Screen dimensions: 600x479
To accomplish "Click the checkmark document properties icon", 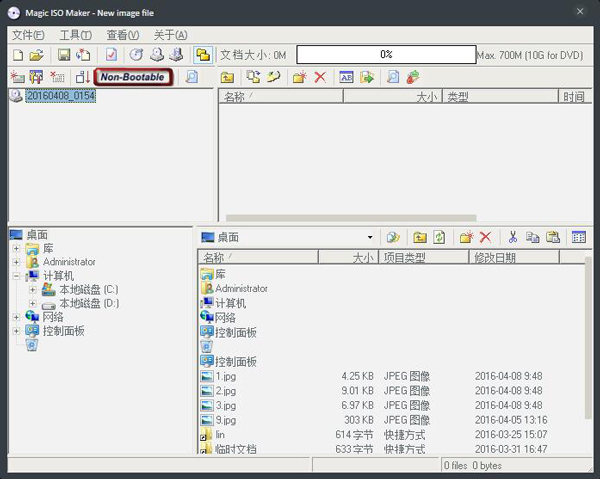I will (111, 55).
